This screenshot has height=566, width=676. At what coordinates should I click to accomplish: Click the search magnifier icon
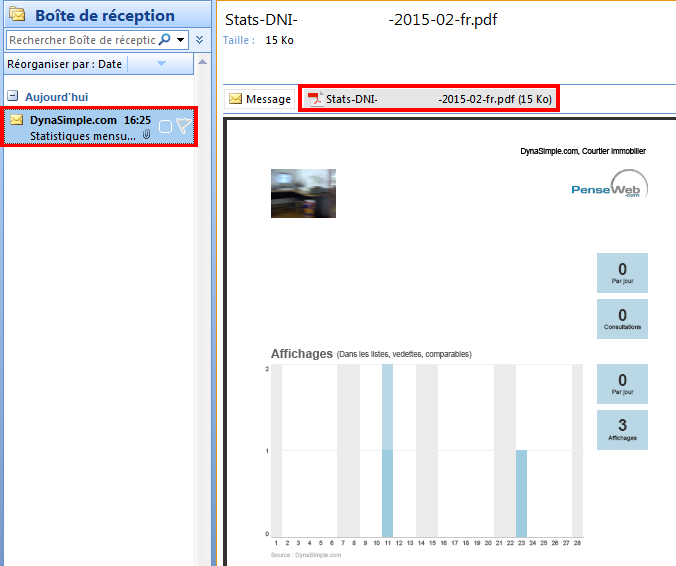tap(165, 40)
